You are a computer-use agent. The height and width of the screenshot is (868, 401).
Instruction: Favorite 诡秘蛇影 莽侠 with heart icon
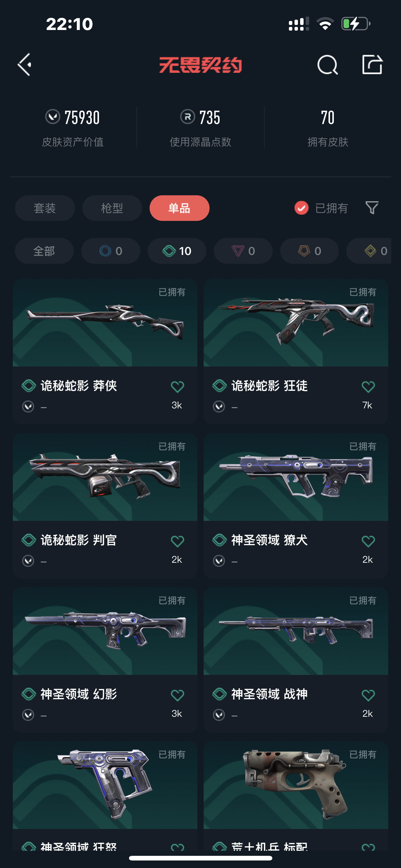pyautogui.click(x=177, y=387)
